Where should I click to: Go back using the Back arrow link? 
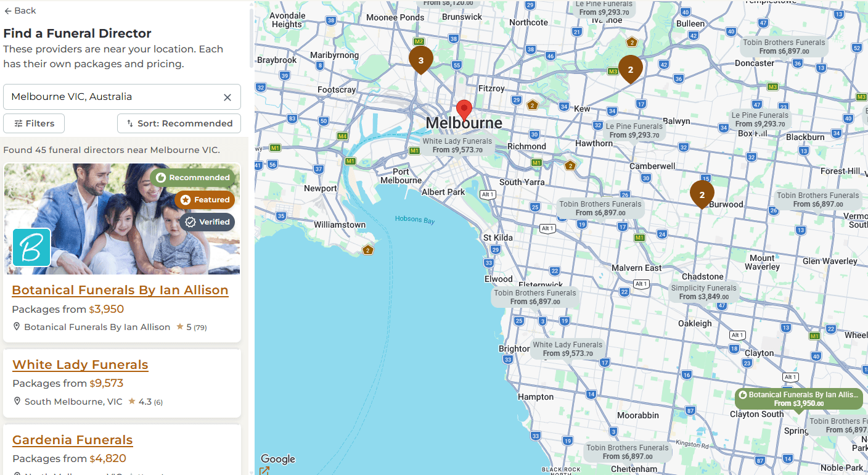[20, 10]
